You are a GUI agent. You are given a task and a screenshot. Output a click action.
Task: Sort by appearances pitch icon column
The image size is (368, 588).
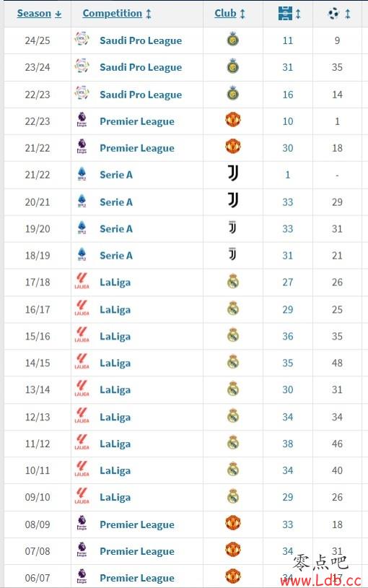289,14
